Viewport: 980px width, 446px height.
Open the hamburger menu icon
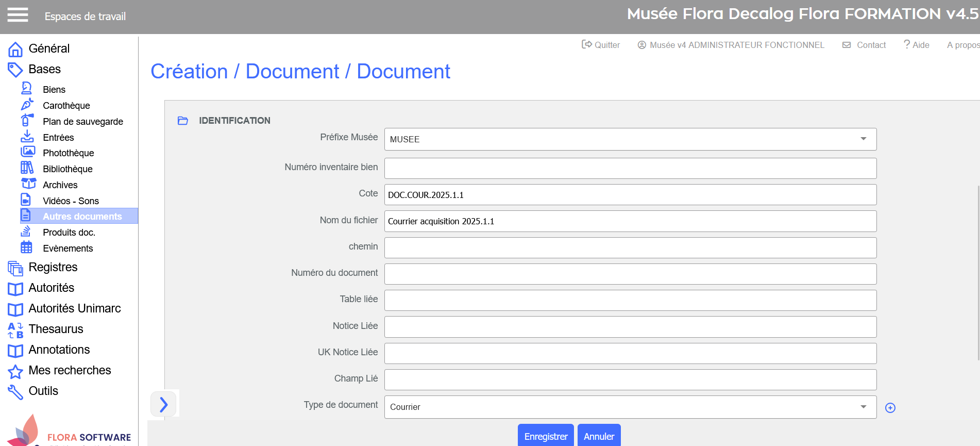click(18, 15)
